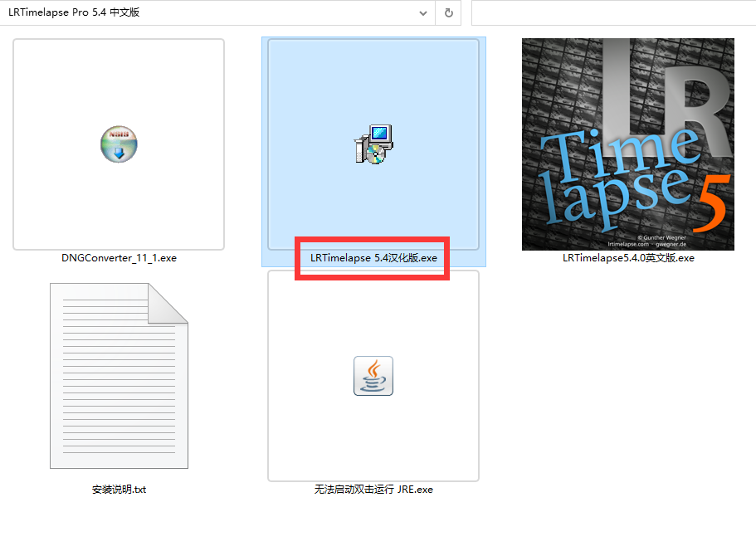Click the file name 无法启动双击运行 JRE.exe

point(373,489)
